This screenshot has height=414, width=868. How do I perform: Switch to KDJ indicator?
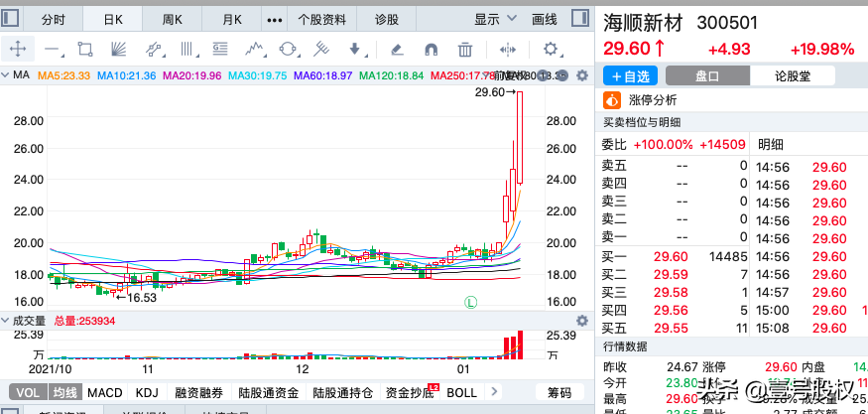coord(147,392)
